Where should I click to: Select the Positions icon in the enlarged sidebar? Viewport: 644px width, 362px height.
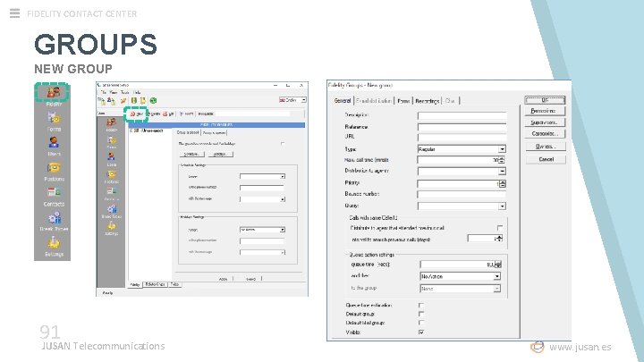tap(54, 167)
